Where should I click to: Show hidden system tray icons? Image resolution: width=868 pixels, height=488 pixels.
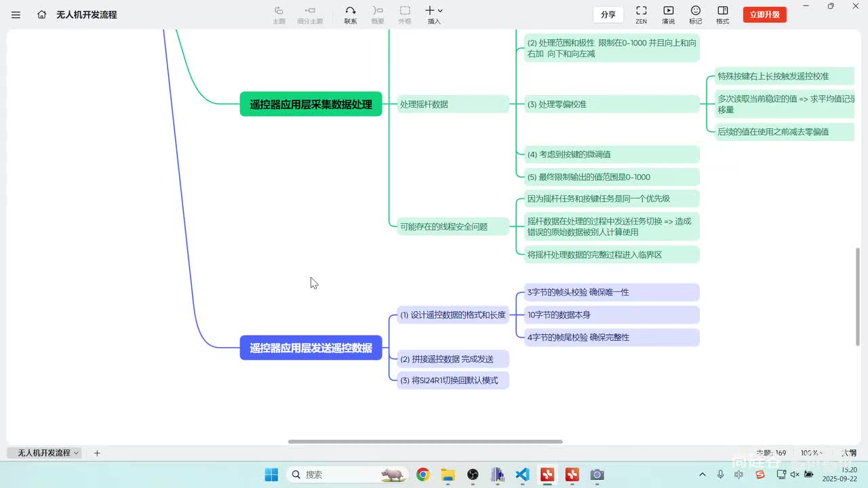702,474
